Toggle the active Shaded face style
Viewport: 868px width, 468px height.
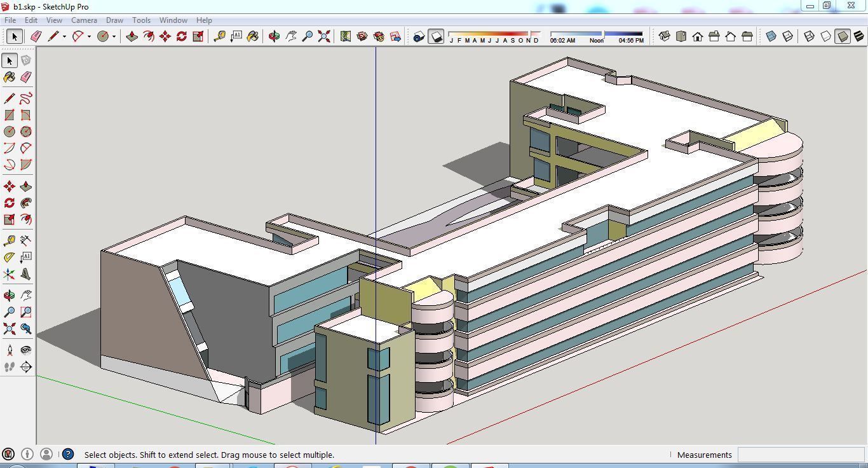(x=843, y=36)
